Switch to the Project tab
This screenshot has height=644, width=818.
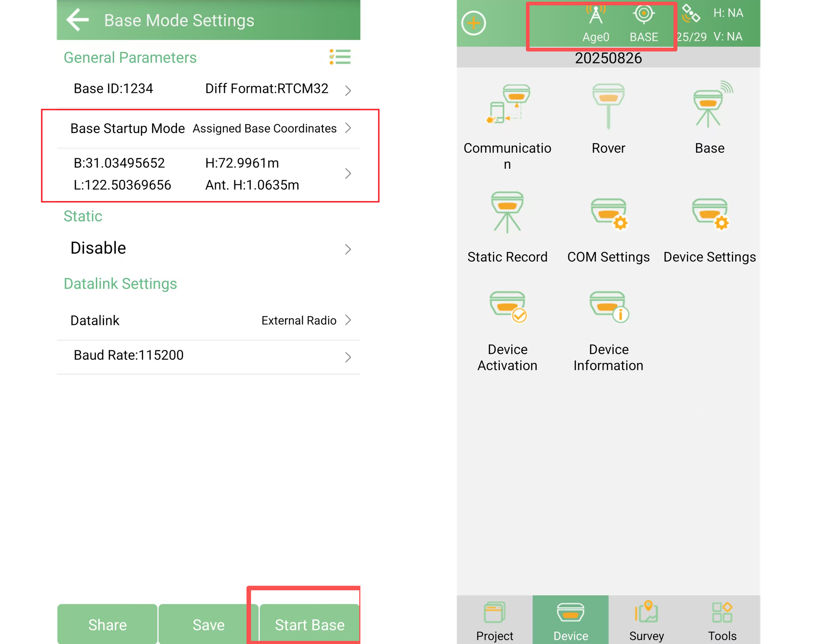[x=495, y=620]
